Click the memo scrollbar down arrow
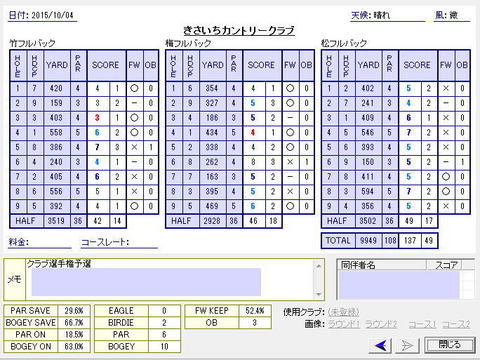Image resolution: width=480 pixels, height=360 pixels. coord(319,294)
